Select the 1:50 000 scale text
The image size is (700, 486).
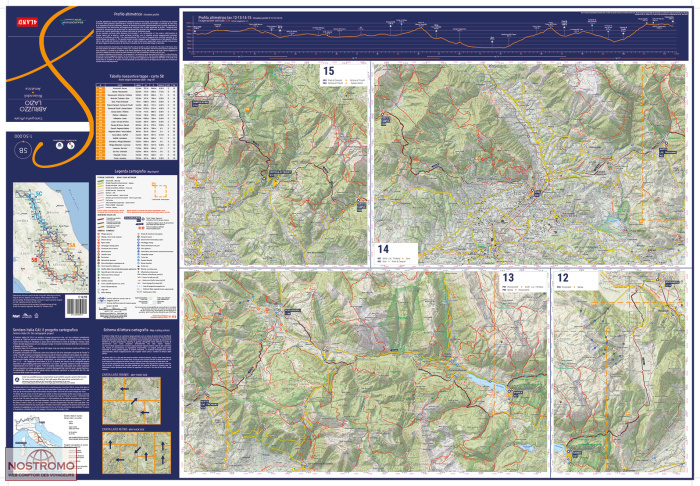21,135
